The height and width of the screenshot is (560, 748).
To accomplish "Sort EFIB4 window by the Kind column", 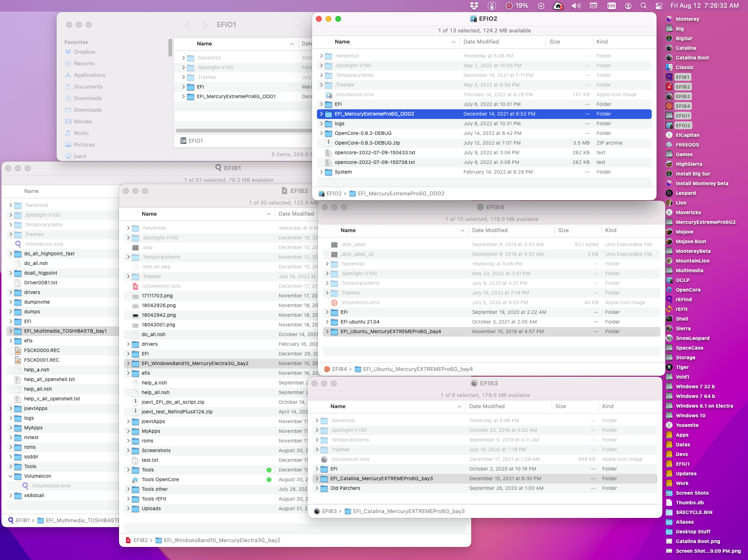I will click(x=611, y=231).
